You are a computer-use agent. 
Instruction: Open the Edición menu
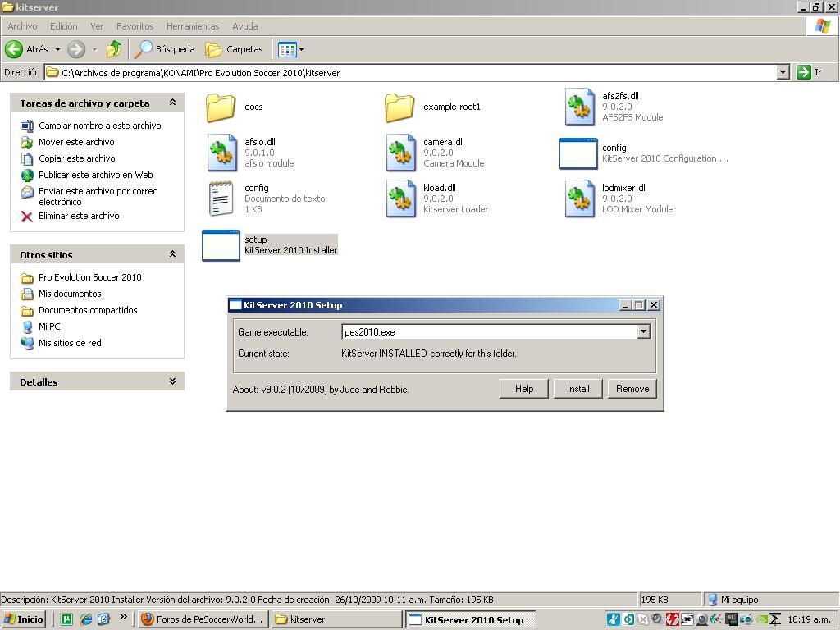[x=64, y=26]
